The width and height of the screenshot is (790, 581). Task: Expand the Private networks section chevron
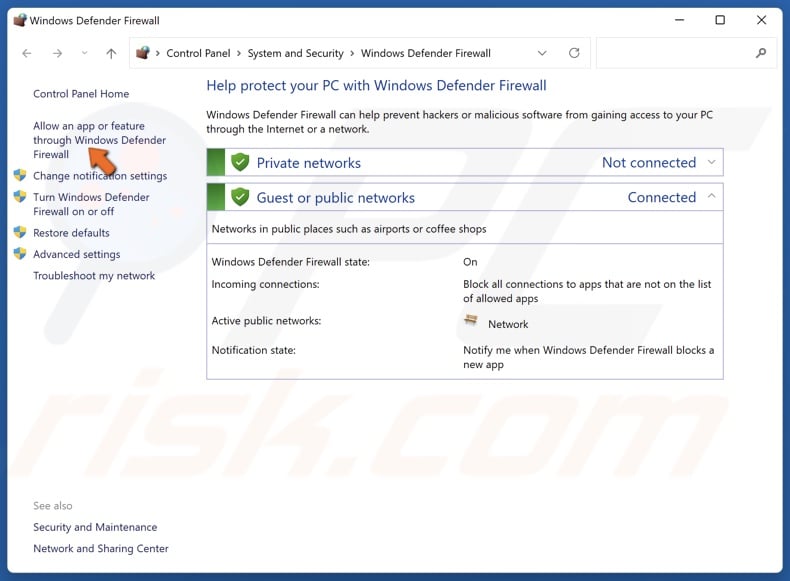click(x=711, y=162)
